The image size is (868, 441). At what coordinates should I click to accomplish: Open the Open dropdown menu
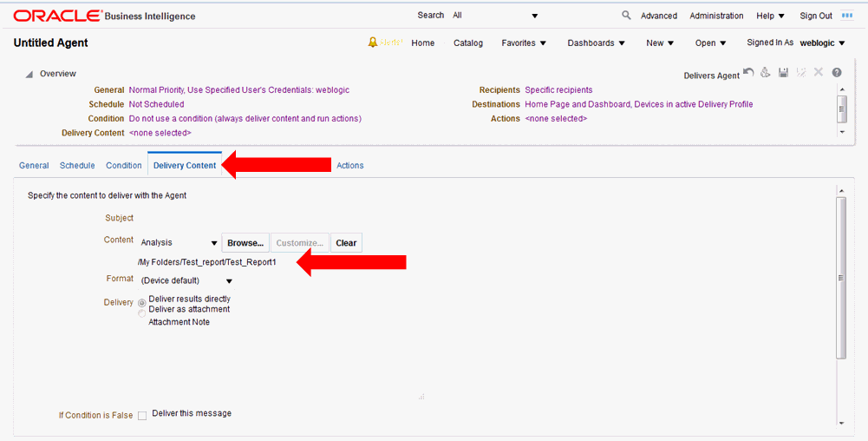(711, 43)
